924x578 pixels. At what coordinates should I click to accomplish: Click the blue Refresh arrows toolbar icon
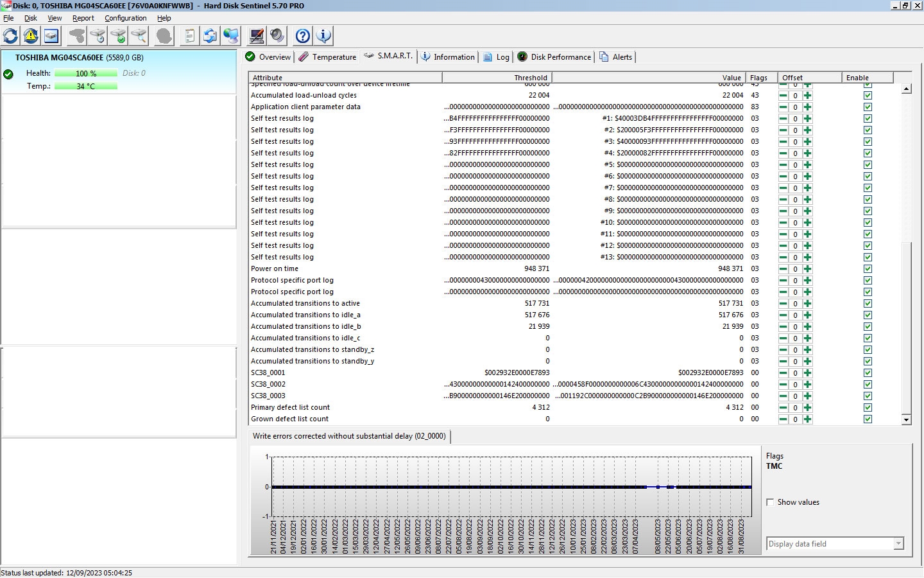pyautogui.click(x=11, y=36)
